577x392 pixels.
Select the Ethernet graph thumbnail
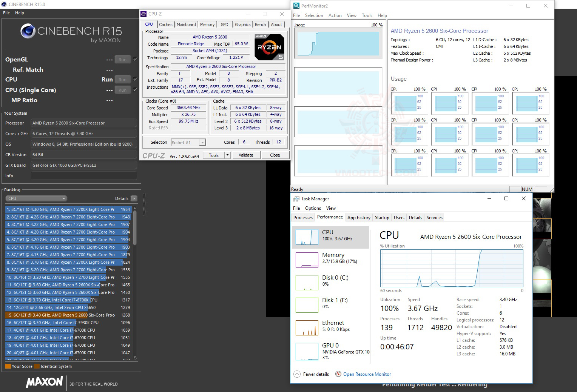tap(307, 328)
